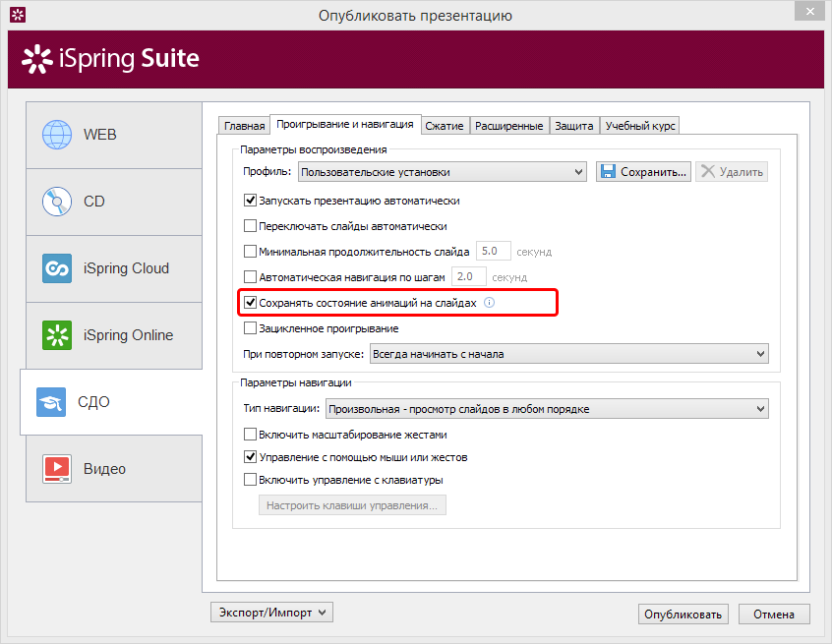Enable Переключать слайды автоматически
832x644 pixels.
[250, 226]
